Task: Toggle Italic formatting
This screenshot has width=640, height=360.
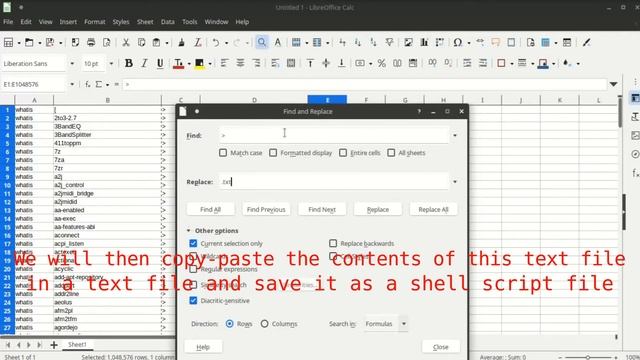Action: (x=144, y=63)
